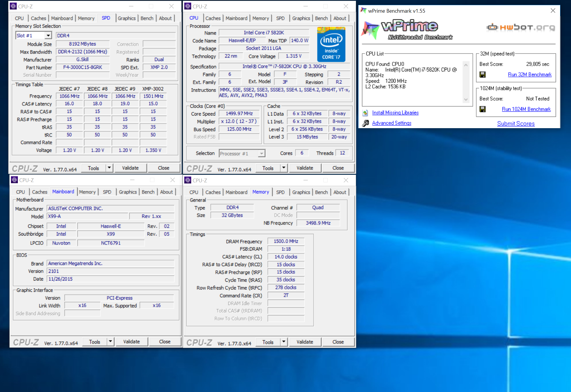Click scrollbar down arrow in CPU List

[466, 100]
